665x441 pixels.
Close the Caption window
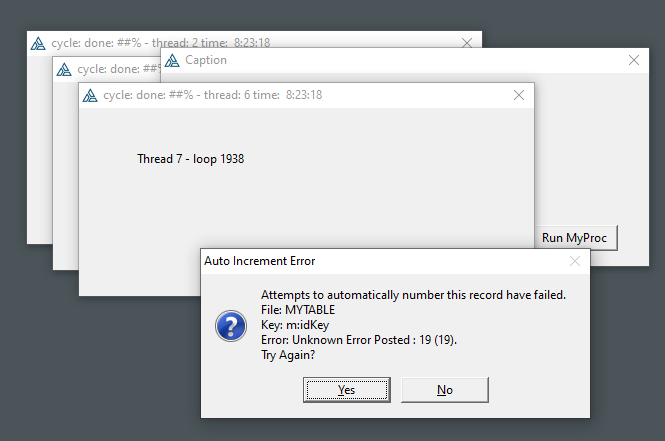click(633, 60)
